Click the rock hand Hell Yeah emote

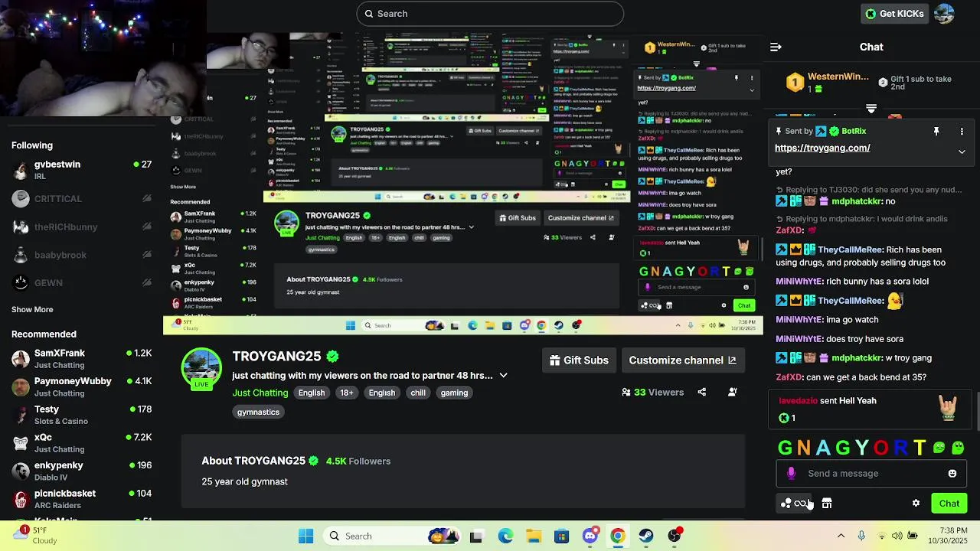[948, 406]
